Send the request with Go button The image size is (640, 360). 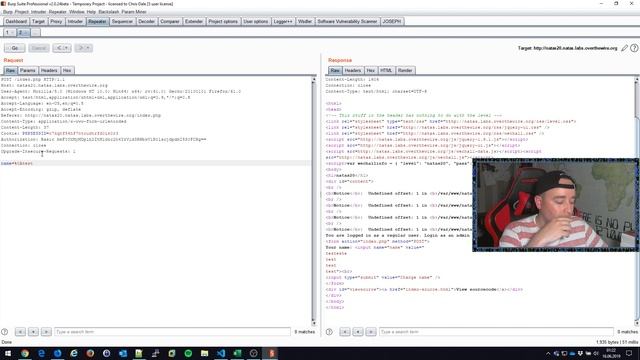[15, 48]
